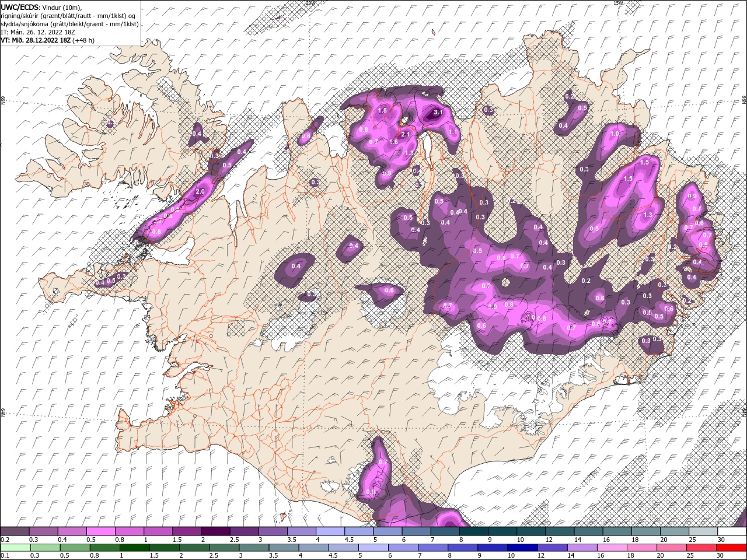Select lower legend pink swatch at 16
This screenshot has height=560, width=747.
(612, 547)
